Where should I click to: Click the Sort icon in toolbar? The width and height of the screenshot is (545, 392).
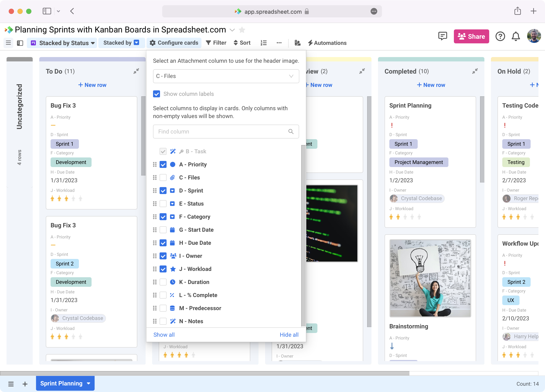click(242, 43)
